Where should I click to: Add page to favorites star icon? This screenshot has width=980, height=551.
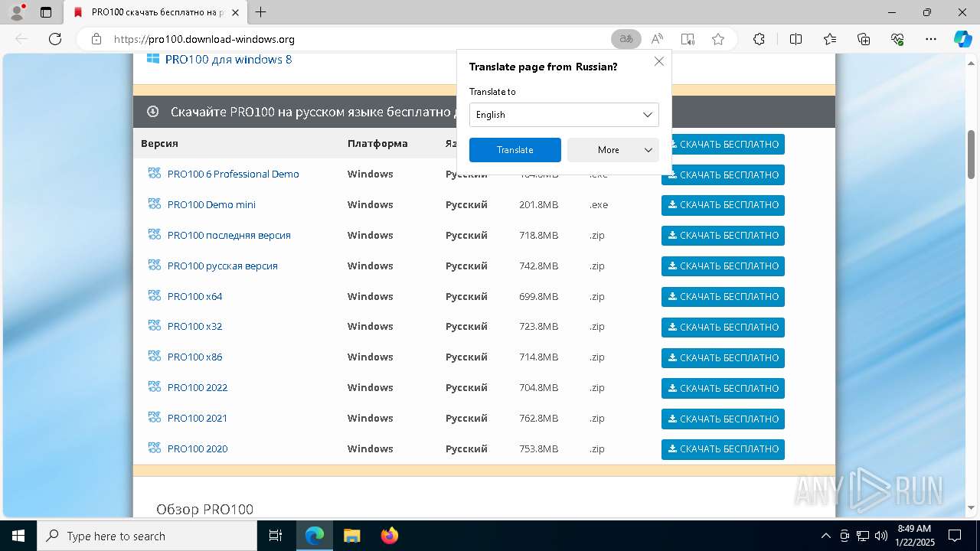pyautogui.click(x=717, y=39)
